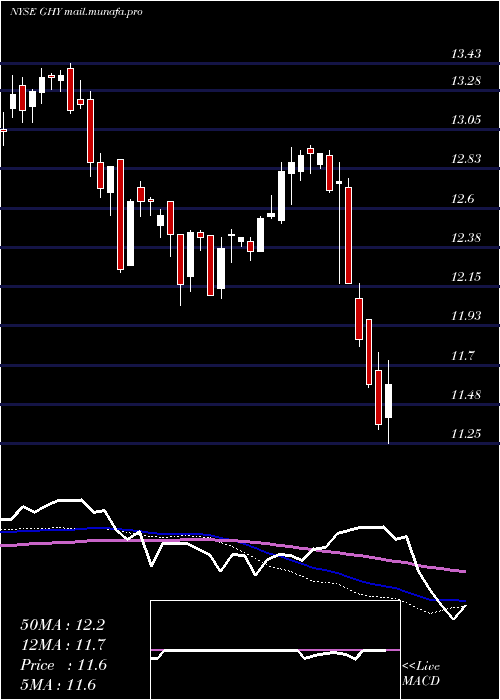The image size is (500, 700).
Task: Click the 13.05 price level label
Action: coord(466,120)
